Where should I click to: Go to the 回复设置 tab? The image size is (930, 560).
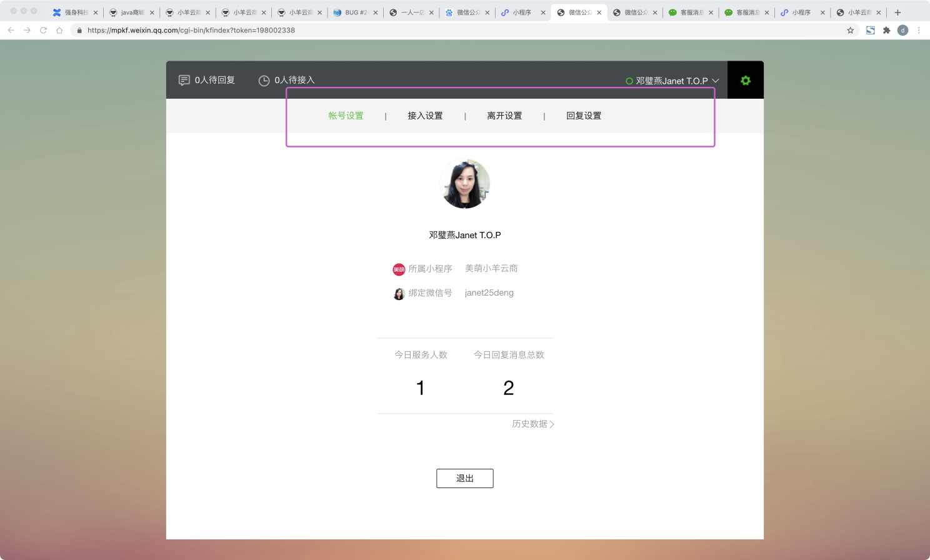pyautogui.click(x=584, y=116)
